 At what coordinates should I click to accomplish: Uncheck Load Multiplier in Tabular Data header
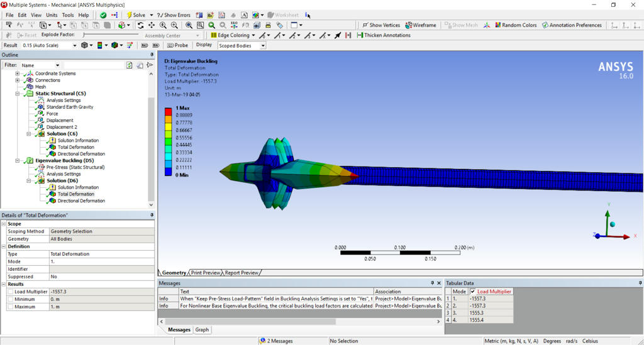coord(473,291)
